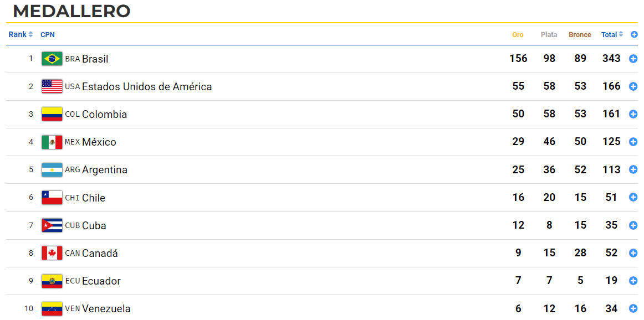Viewport: 644px width, 320px height.
Task: Click the BRA country code
Action: pos(72,59)
